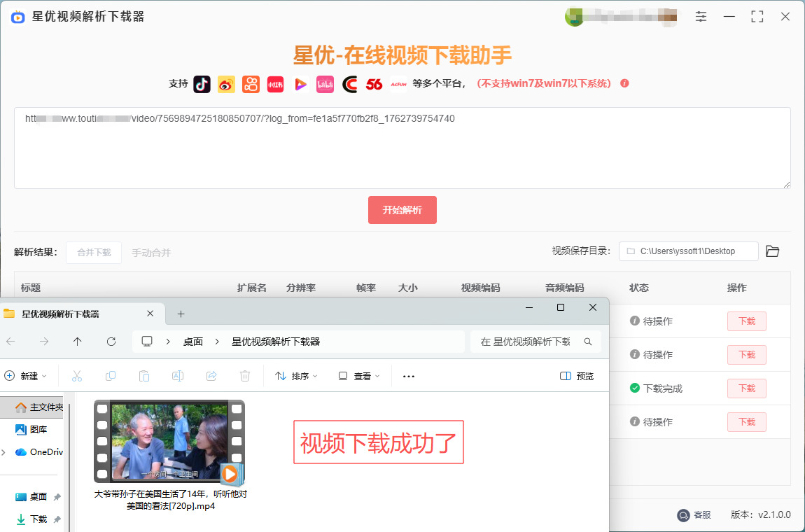The image size is (805, 532).
Task: Click the 手动合并 link
Action: tap(151, 253)
